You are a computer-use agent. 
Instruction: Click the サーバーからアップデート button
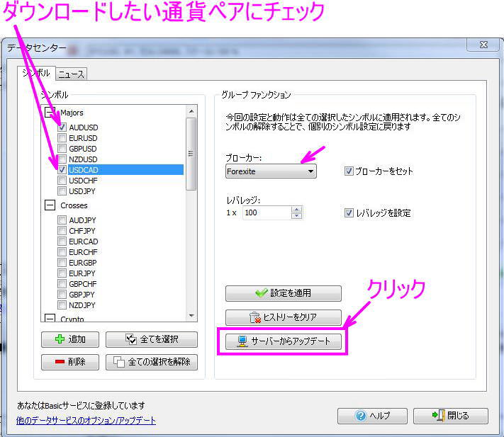click(x=283, y=341)
